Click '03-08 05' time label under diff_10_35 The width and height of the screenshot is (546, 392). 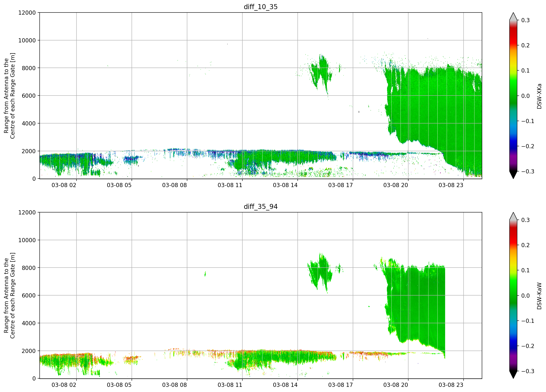tap(119, 185)
